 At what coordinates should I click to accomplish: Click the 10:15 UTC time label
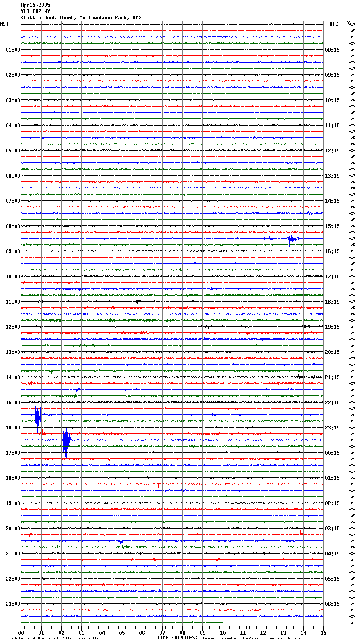pyautogui.click(x=332, y=100)
